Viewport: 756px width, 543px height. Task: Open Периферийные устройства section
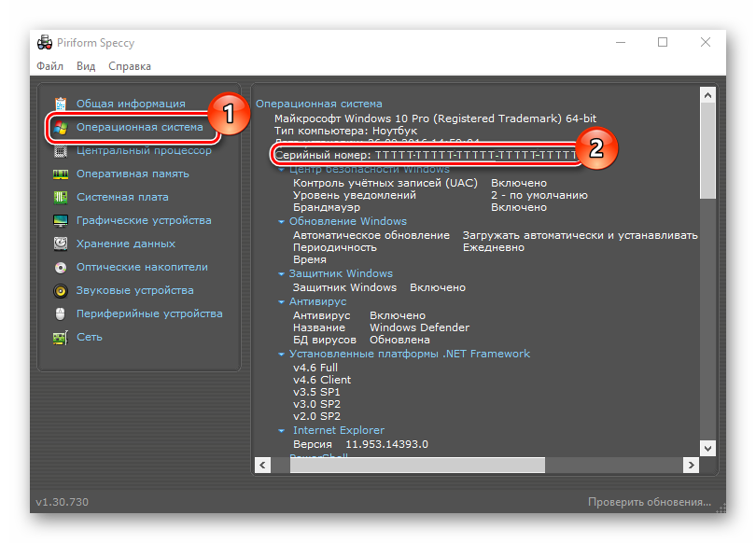click(149, 313)
